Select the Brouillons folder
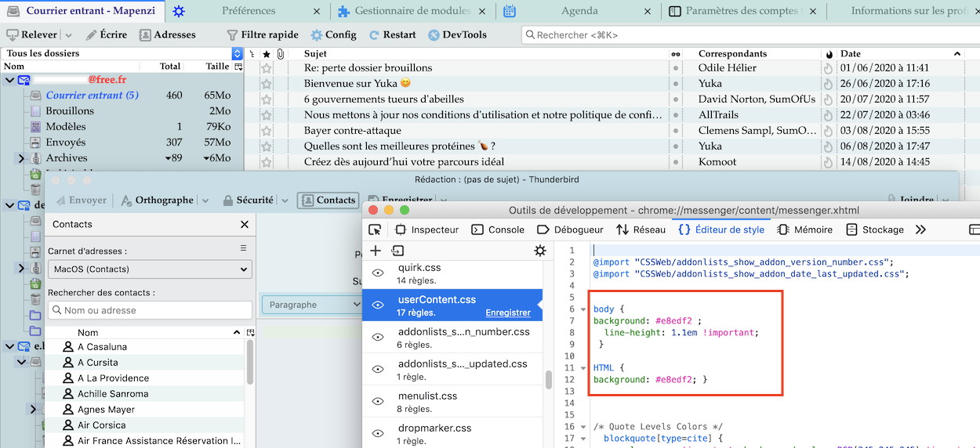The height and width of the screenshot is (448, 980). click(70, 111)
